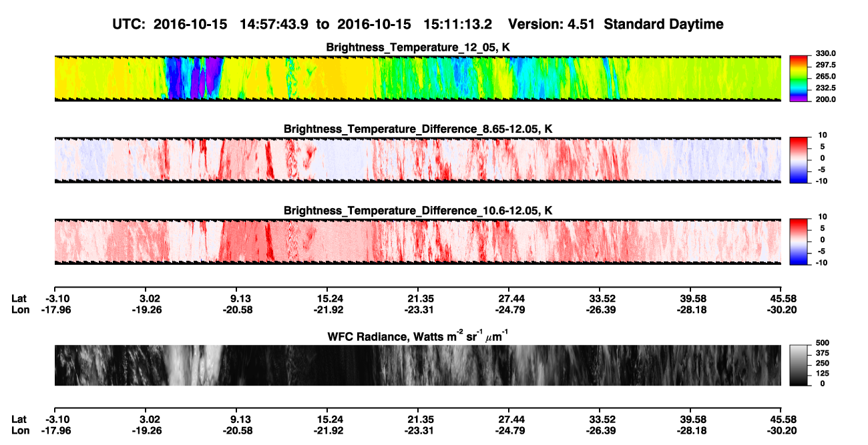Click longitude -23.31 under WFC Radiance panel
868x445 pixels.
click(x=418, y=430)
